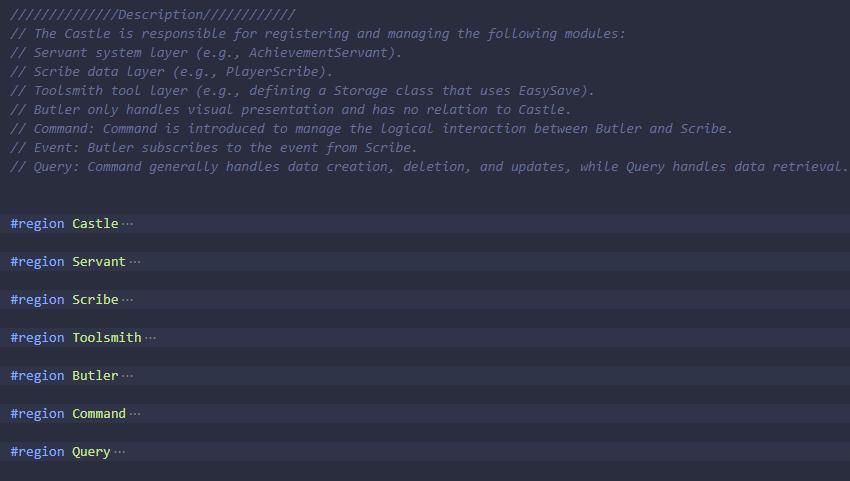Unfold the Toolsmith region ellipsis marker

pyautogui.click(x=150, y=338)
